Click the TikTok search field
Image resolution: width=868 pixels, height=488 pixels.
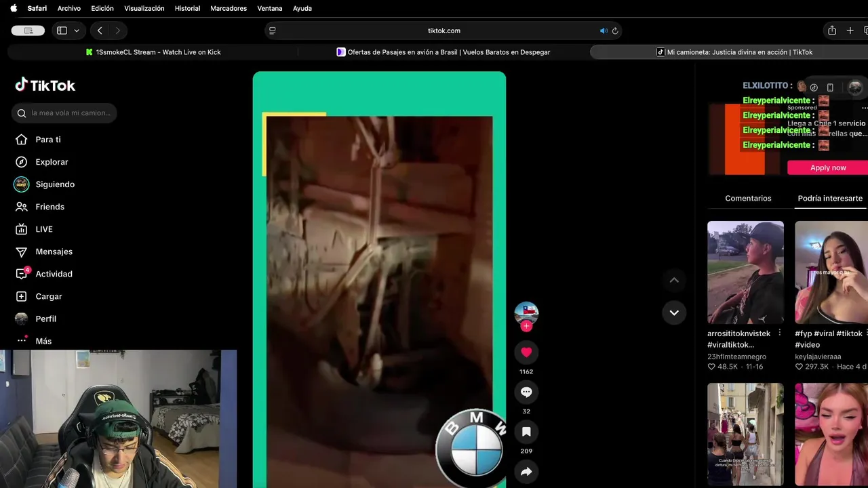click(64, 113)
